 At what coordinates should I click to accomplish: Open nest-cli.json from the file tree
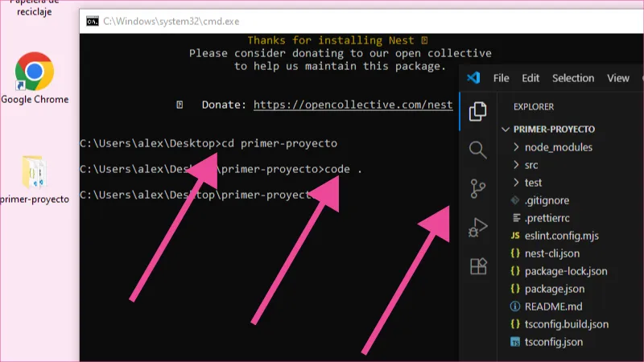pos(552,253)
